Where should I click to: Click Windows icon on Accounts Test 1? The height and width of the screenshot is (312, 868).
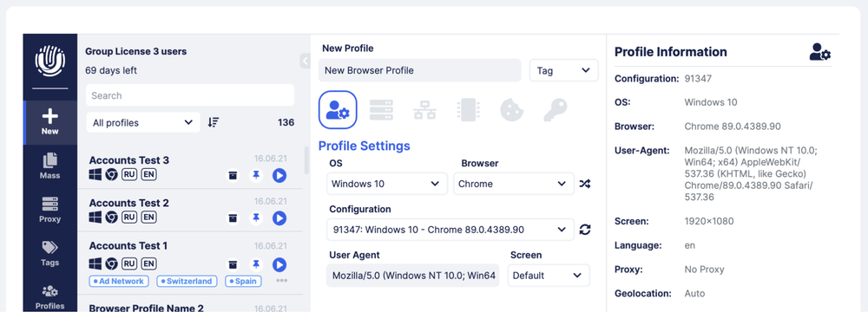[x=95, y=263]
